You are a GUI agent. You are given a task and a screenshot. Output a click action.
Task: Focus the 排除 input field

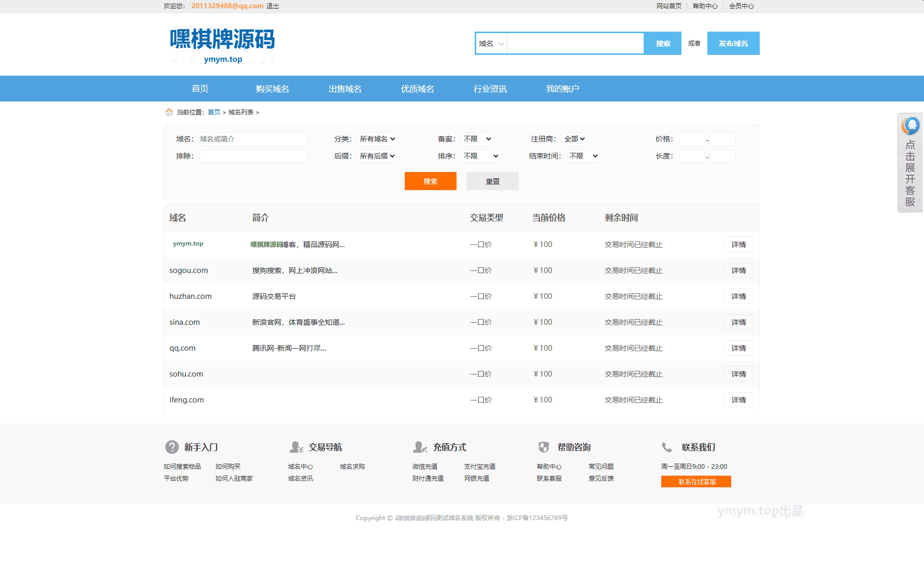[x=253, y=156]
